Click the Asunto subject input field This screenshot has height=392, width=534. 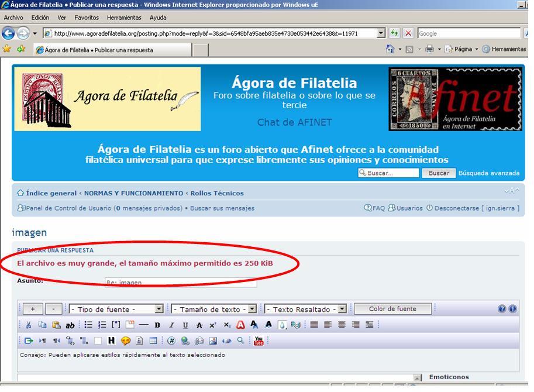click(181, 283)
